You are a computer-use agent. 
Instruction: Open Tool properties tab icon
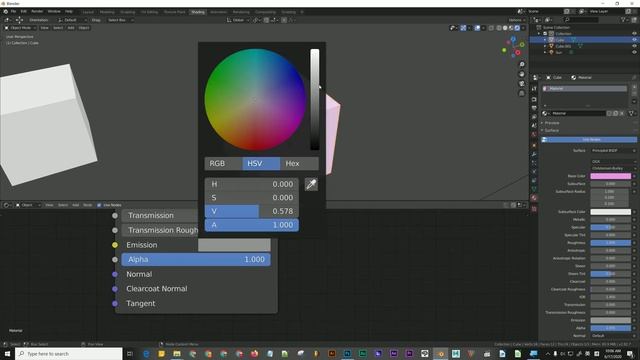(x=534, y=89)
